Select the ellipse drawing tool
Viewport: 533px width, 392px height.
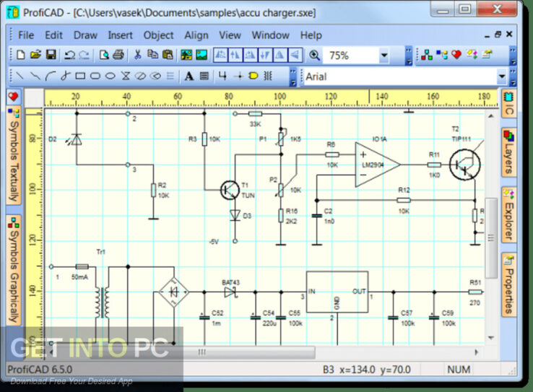pos(110,76)
